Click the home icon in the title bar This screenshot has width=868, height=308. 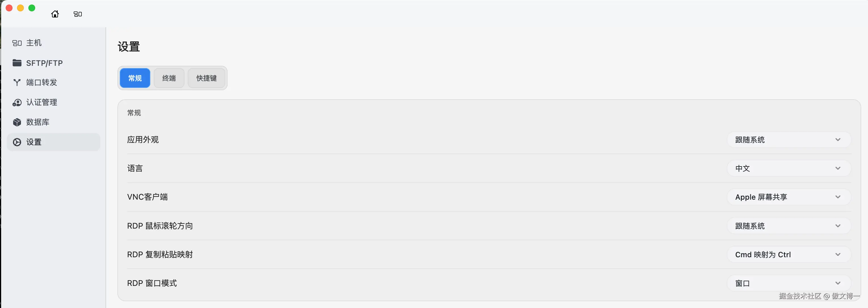point(55,14)
